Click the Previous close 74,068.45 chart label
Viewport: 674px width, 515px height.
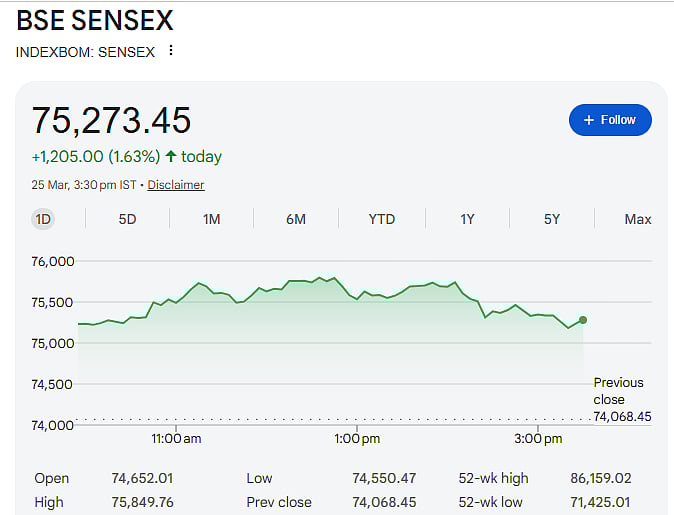[621, 399]
